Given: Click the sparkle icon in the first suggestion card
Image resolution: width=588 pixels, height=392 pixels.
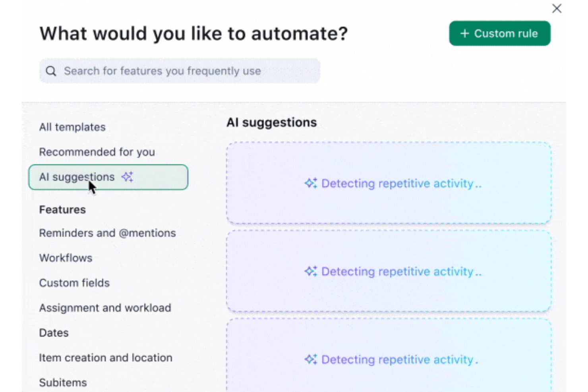Looking at the screenshot, I should coord(311,183).
